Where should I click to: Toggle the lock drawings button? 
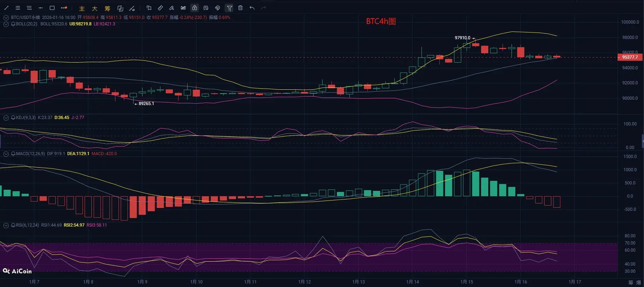(x=195, y=8)
